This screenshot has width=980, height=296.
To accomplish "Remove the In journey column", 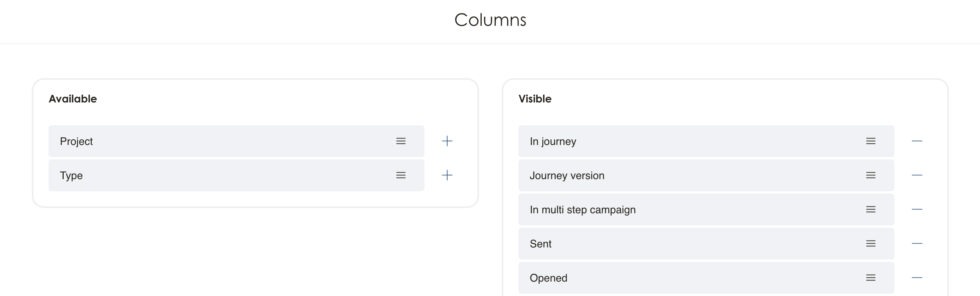I will click(x=917, y=141).
